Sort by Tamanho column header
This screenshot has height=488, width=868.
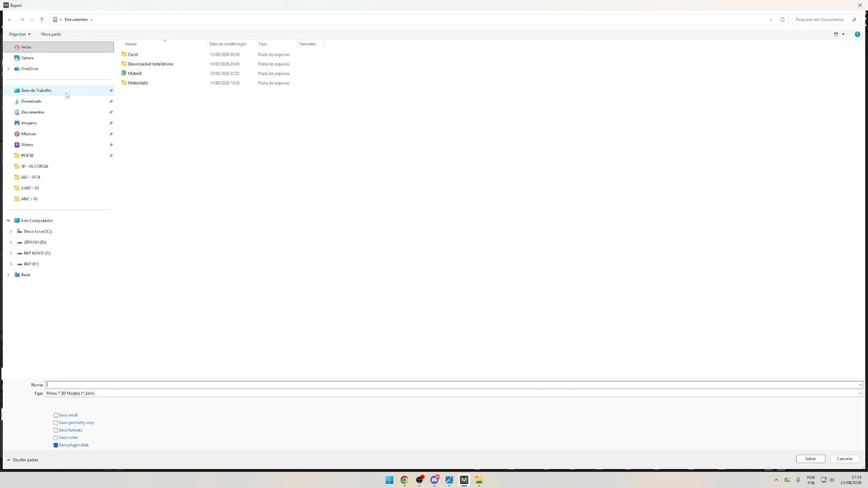pyautogui.click(x=307, y=44)
